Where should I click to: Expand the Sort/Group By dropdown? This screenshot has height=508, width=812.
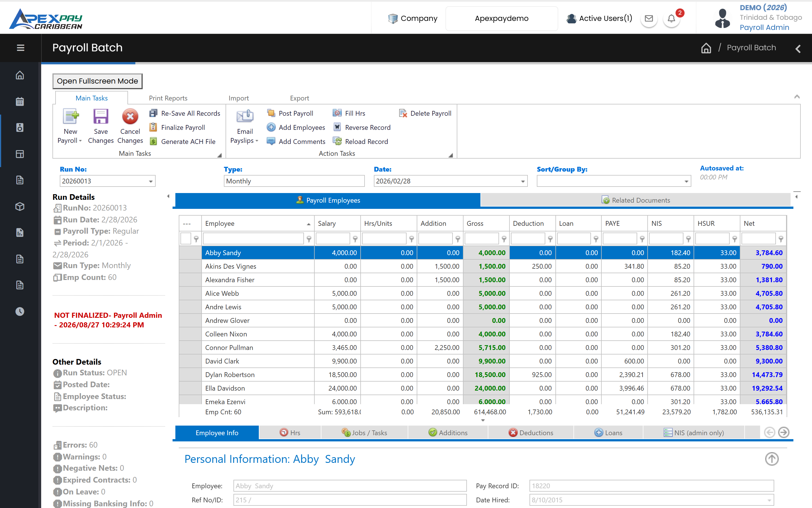(687, 181)
